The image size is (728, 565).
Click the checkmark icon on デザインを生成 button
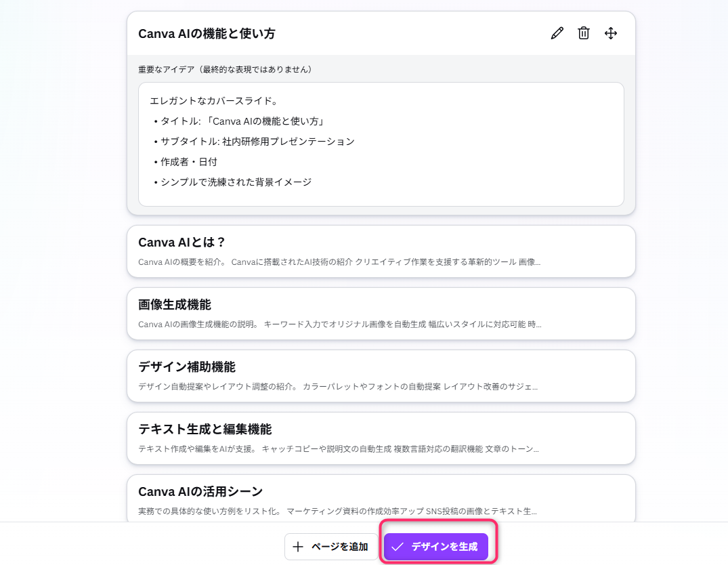(x=397, y=547)
